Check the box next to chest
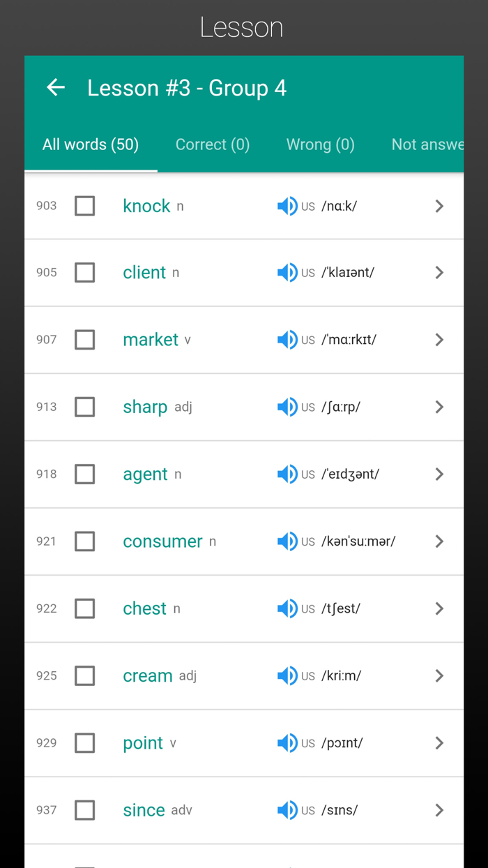The height and width of the screenshot is (868, 488). 85,608
